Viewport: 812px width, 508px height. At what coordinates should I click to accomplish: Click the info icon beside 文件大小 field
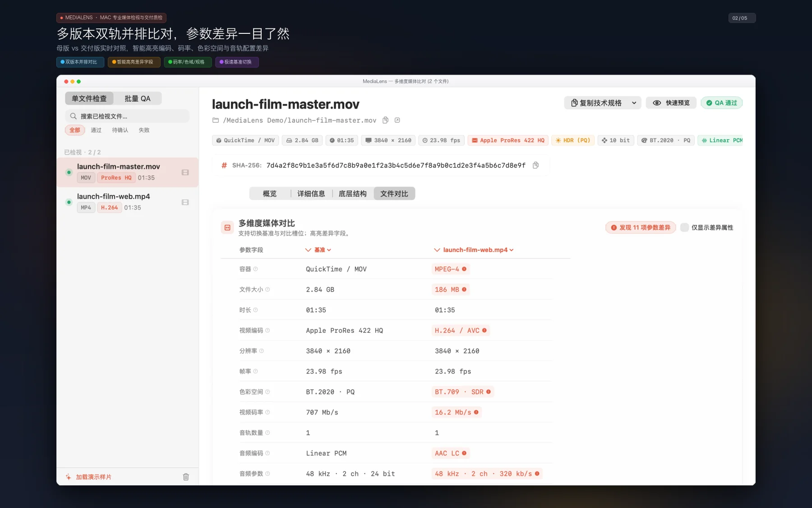point(268,289)
